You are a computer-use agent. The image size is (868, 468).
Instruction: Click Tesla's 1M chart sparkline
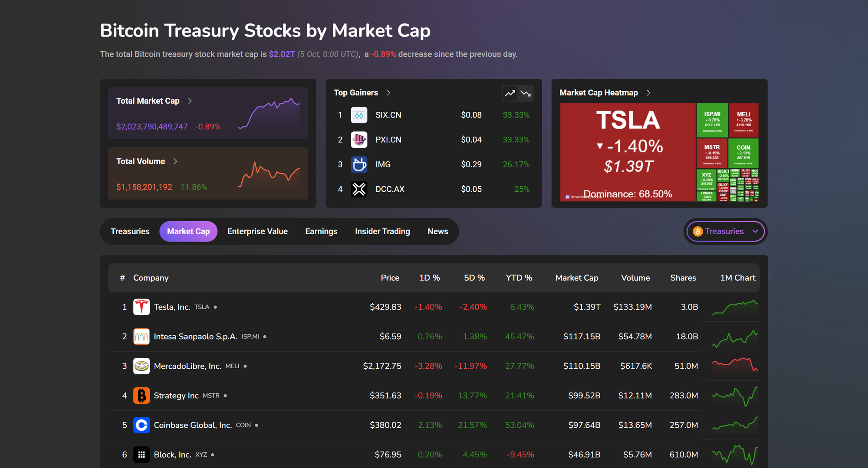[735, 307]
